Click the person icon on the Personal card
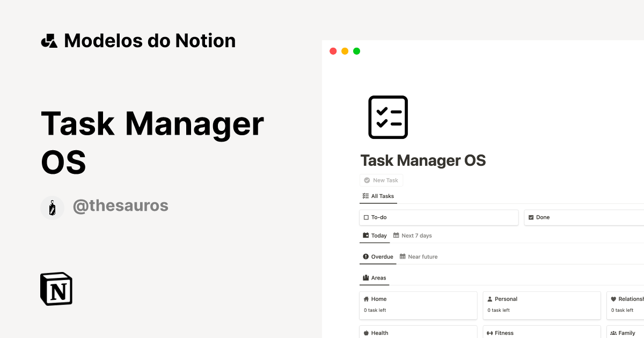 [491, 299]
